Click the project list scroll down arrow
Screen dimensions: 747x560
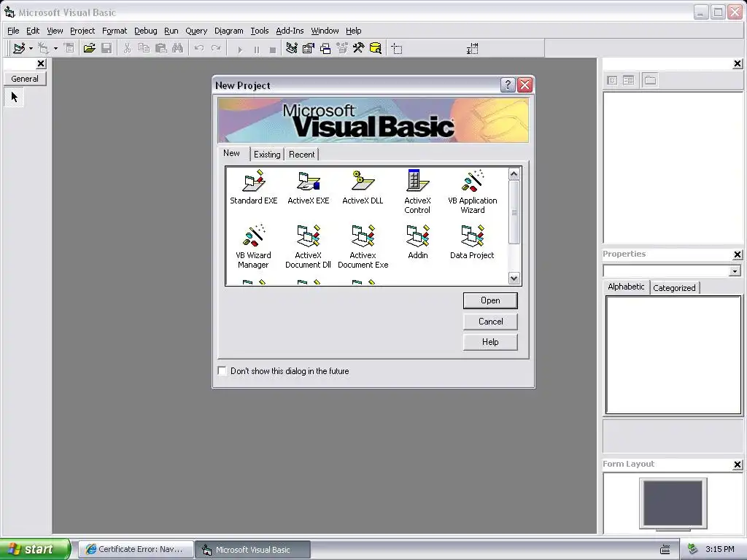click(x=514, y=278)
